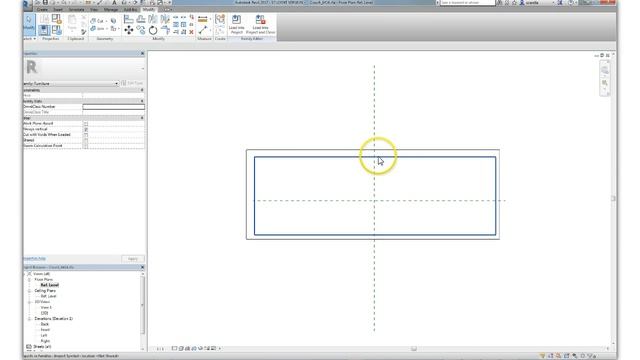Image resolution: width=640 pixels, height=360 pixels.
Task: Select the Left elevation view
Action: coord(44,335)
